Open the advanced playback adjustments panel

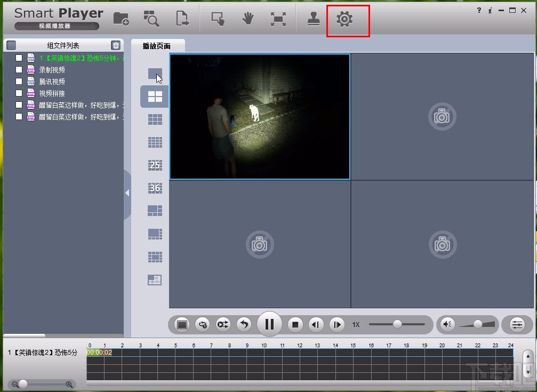(x=517, y=324)
